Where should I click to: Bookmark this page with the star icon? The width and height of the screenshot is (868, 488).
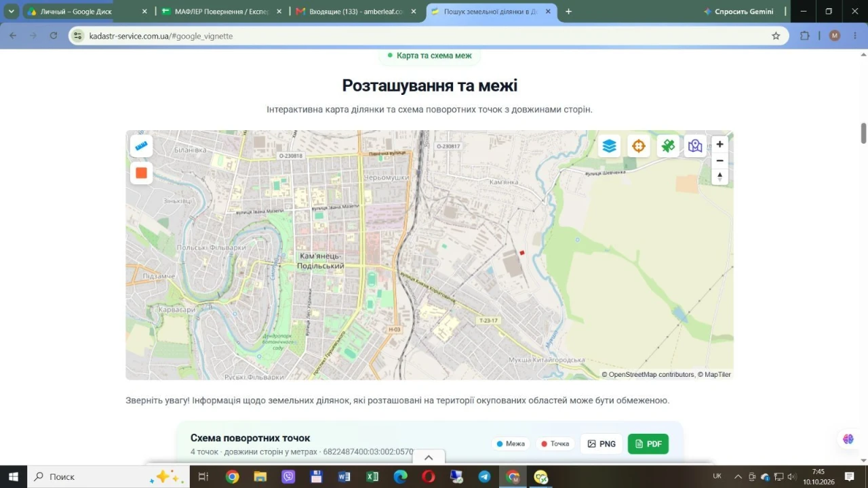776,35
